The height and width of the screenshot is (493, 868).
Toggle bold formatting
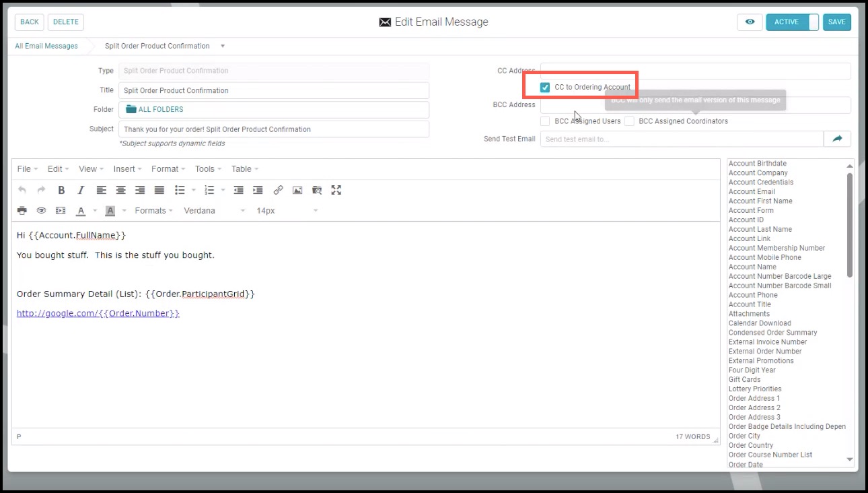point(61,191)
